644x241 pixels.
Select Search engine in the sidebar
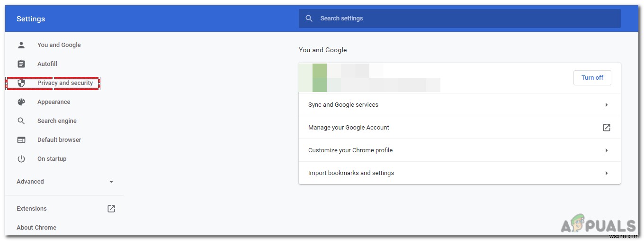(x=57, y=121)
